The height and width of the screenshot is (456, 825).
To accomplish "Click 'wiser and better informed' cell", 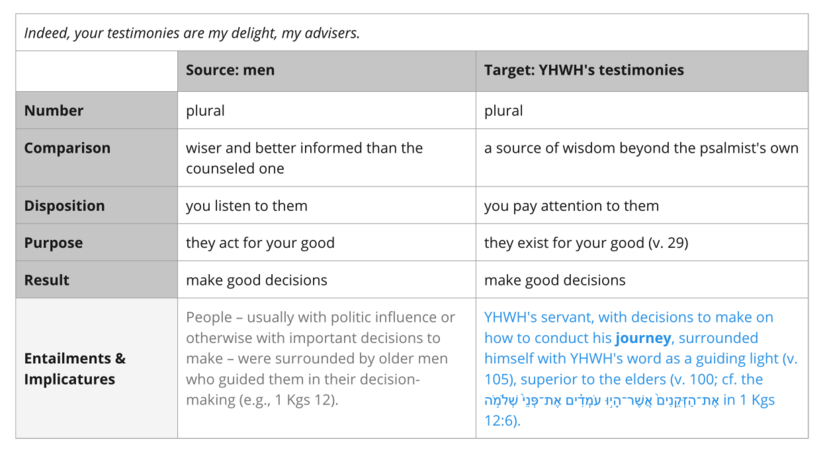I will (304, 158).
